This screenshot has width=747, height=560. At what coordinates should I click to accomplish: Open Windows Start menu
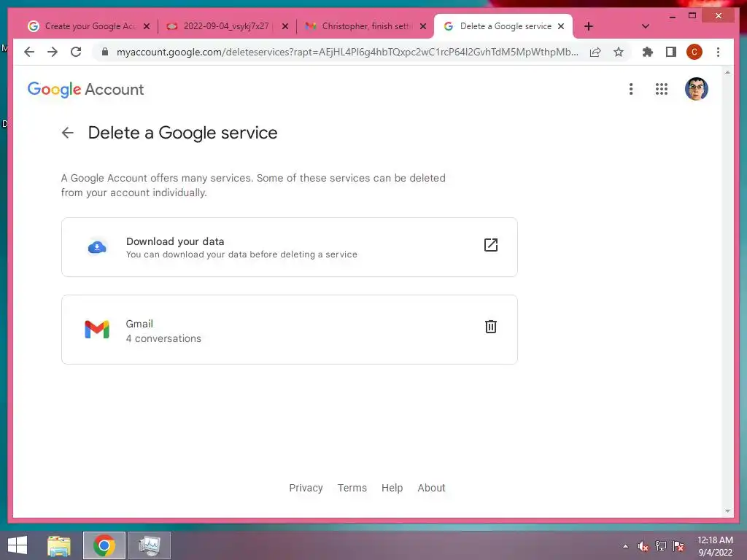tap(18, 545)
